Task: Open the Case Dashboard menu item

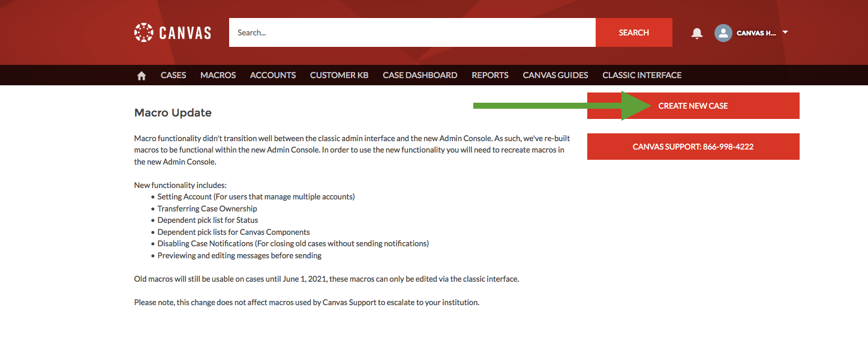Action: [x=420, y=75]
